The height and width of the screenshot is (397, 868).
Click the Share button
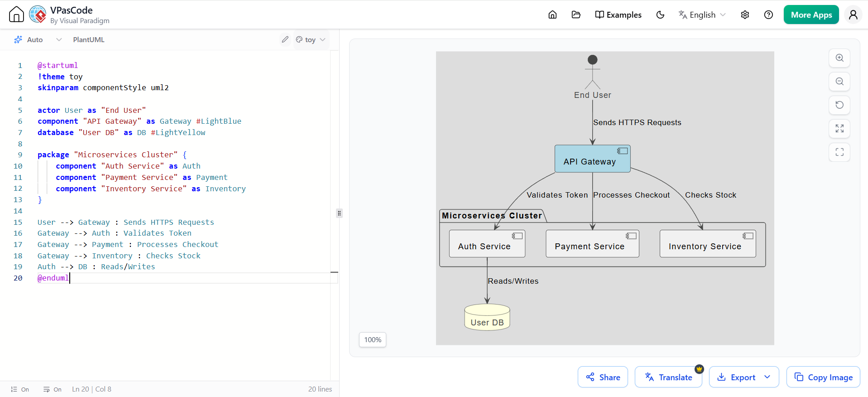pyautogui.click(x=603, y=377)
